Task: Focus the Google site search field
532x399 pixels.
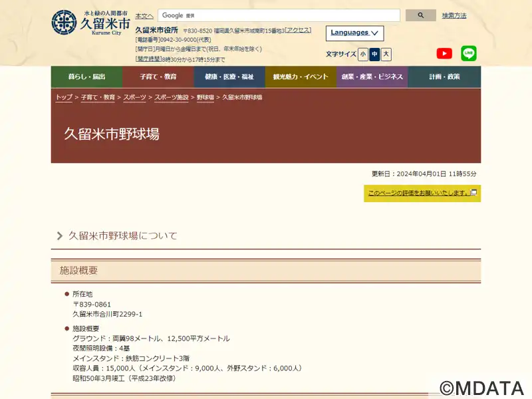Action: click(x=279, y=15)
